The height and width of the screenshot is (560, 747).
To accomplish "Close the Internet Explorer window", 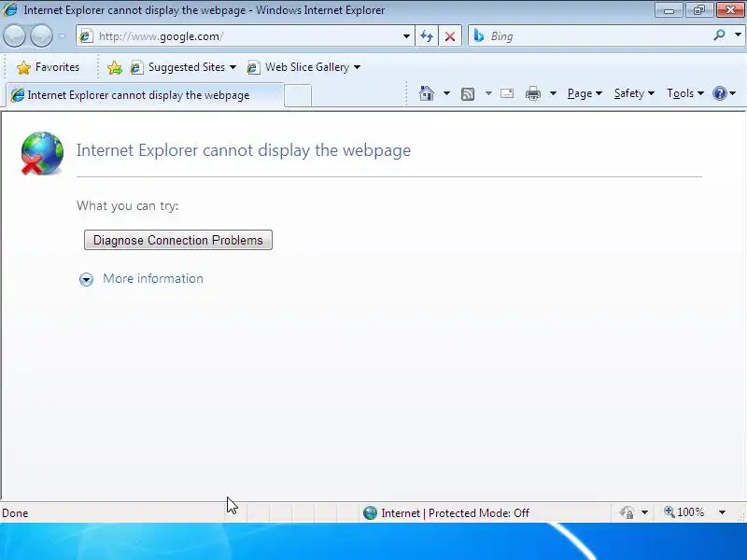I will click(730, 10).
